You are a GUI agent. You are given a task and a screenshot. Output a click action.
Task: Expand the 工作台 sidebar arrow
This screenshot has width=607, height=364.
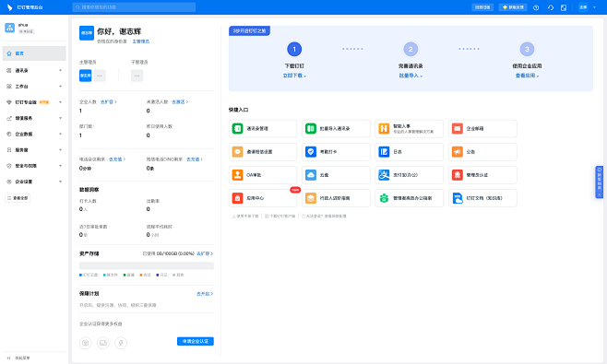click(x=60, y=87)
